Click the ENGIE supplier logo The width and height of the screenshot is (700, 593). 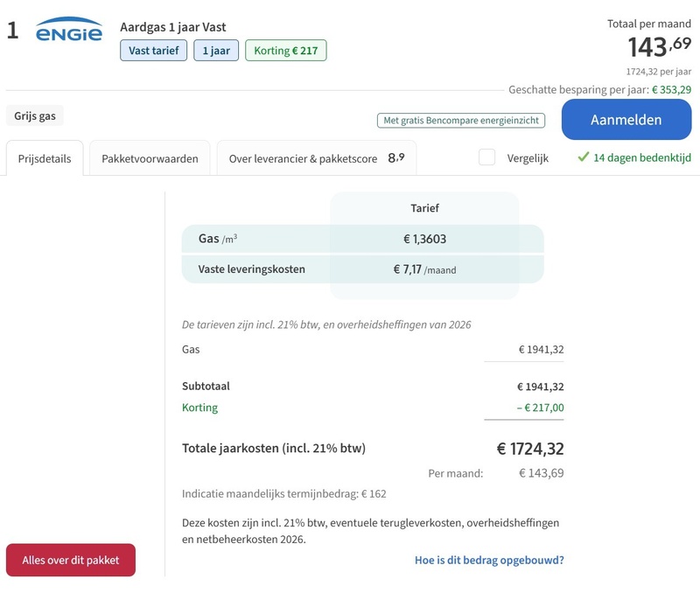(x=69, y=30)
